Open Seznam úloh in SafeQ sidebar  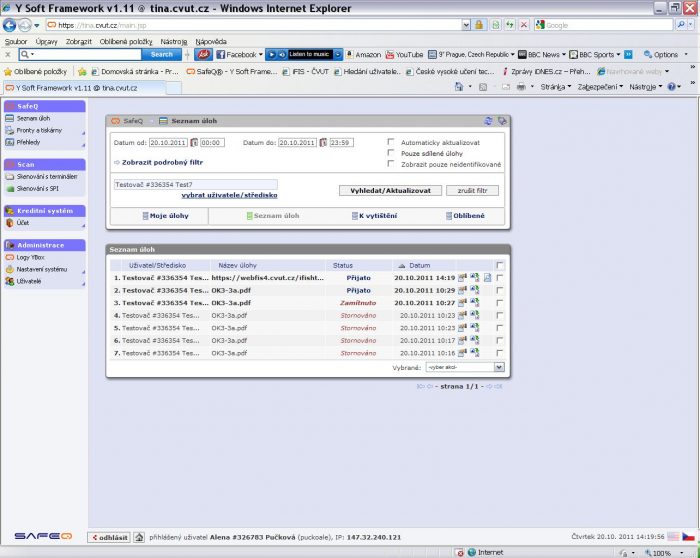pos(33,118)
